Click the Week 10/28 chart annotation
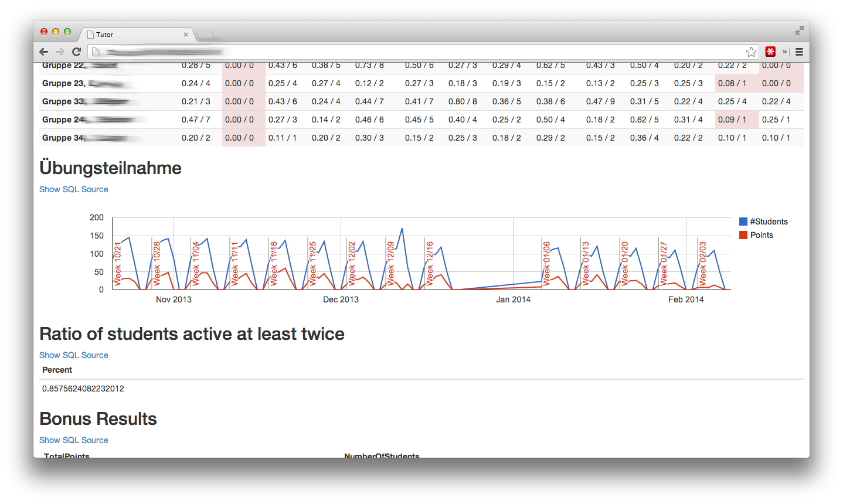Image resolution: width=843 pixels, height=504 pixels. click(157, 264)
